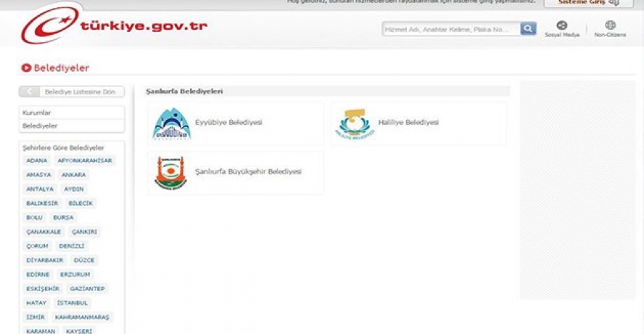Click the Belediye Listesine Dön button

[72, 91]
